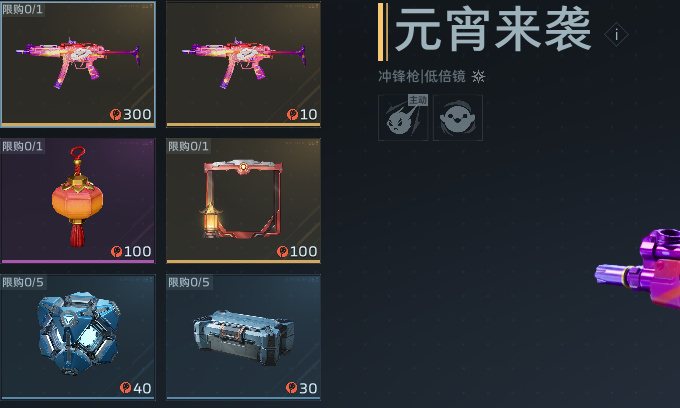Choose the lantern avatar frame item
Viewport: 680px width, 408px height.
click(x=243, y=201)
